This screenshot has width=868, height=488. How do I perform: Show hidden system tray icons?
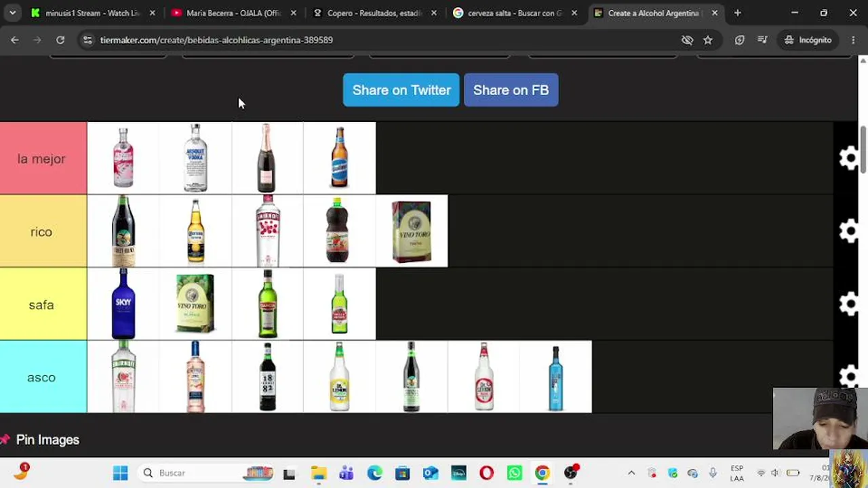click(x=631, y=473)
